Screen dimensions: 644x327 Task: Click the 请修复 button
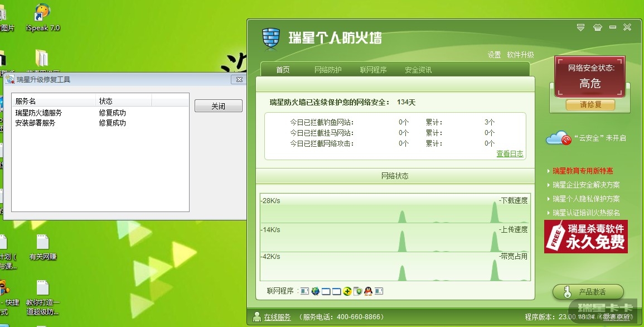click(590, 104)
